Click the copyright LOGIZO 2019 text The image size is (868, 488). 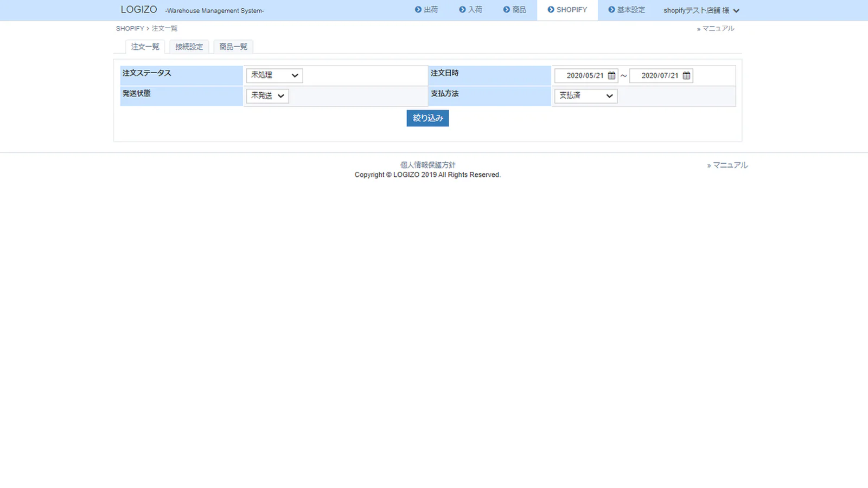point(427,175)
